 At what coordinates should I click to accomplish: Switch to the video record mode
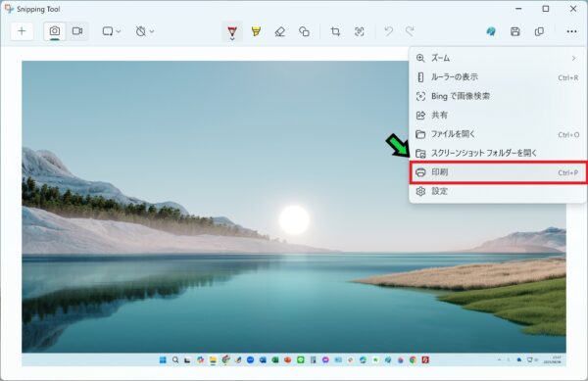click(77, 31)
